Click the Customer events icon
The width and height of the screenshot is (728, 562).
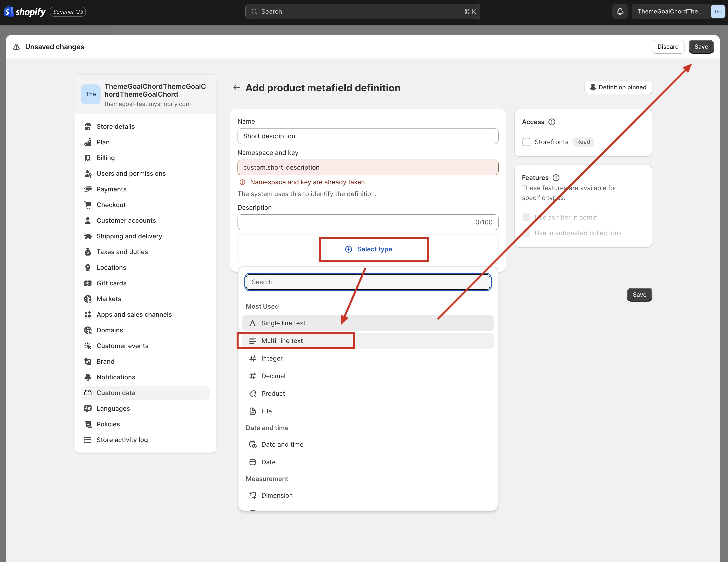[88, 346]
